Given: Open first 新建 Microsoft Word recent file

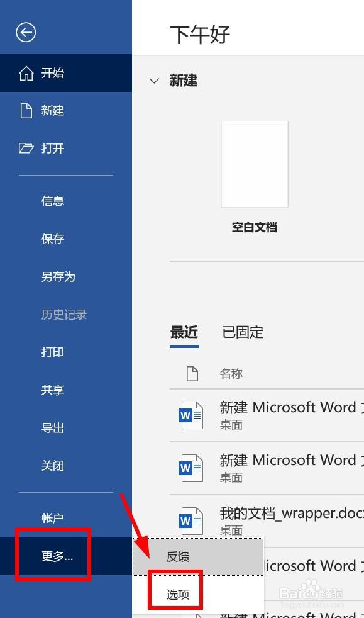Looking at the screenshot, I should 267,415.
